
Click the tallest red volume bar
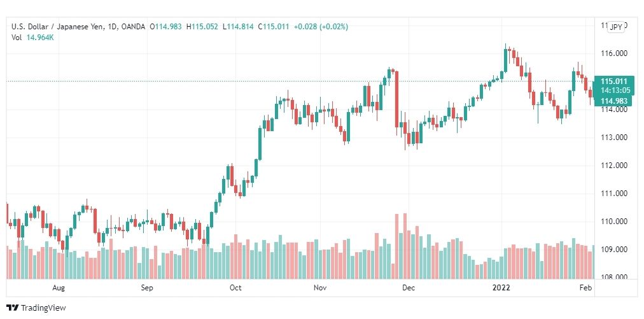(x=405, y=246)
